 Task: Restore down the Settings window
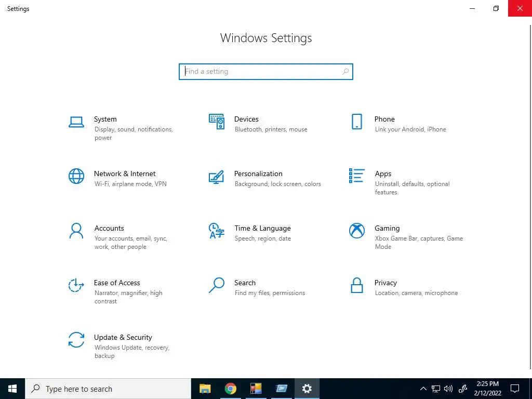(496, 8)
